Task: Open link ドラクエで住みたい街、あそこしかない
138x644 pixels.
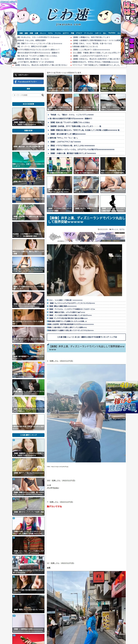Action: 72,146
